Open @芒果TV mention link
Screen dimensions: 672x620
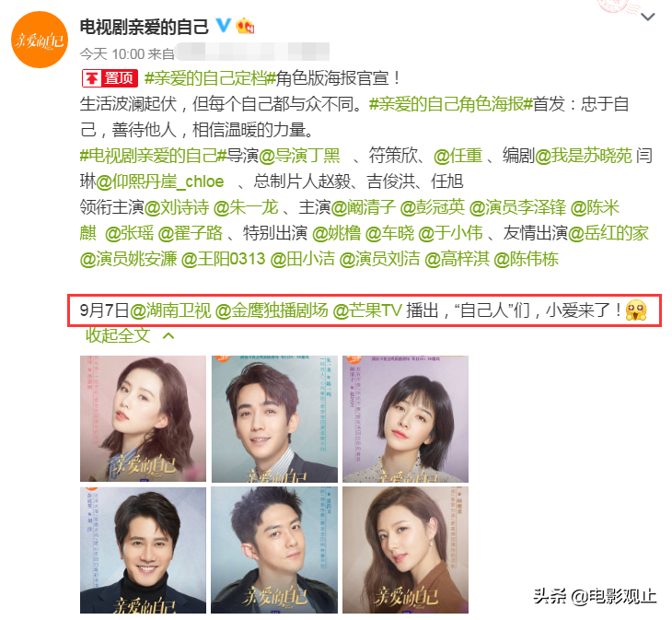coord(367,310)
